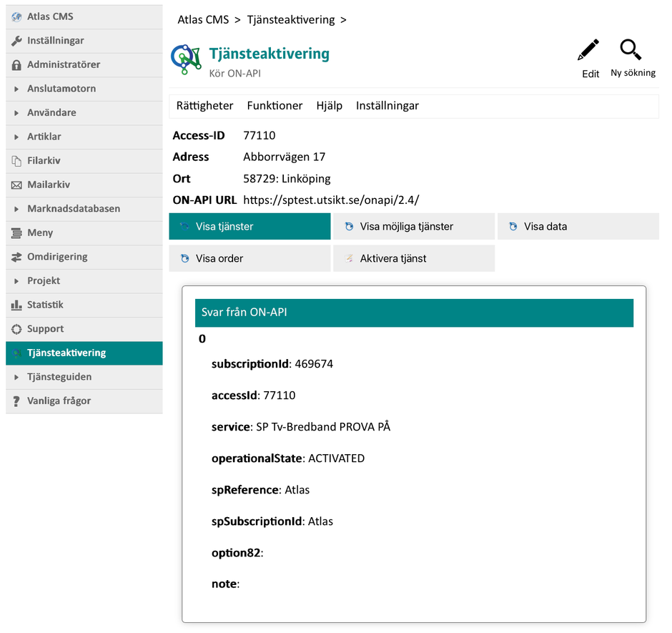Click the Mailarkiv envelope icon
The height and width of the screenshot is (633, 672).
click(x=16, y=185)
